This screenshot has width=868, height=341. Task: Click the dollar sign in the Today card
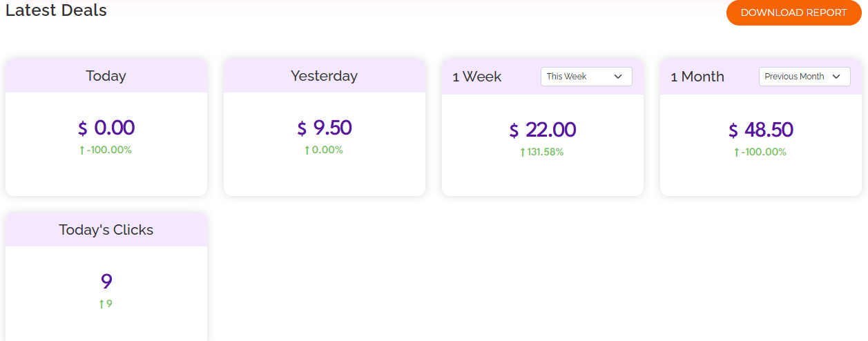click(x=83, y=128)
